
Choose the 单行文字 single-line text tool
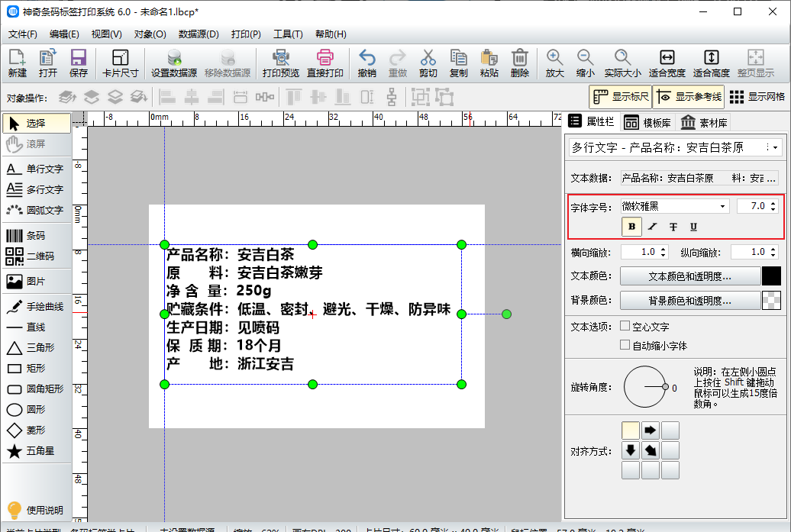click(37, 169)
